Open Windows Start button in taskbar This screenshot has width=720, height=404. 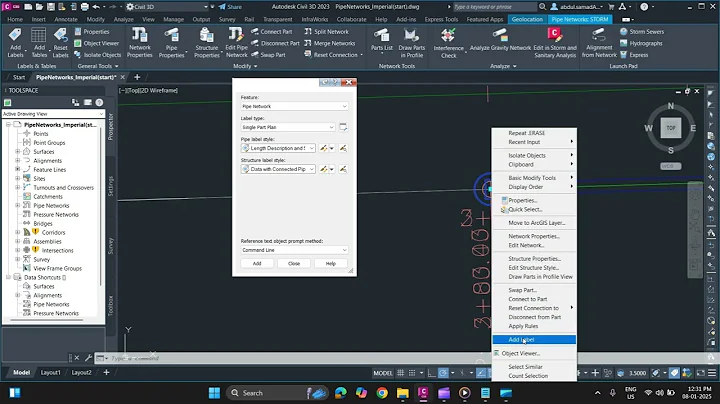pyautogui.click(x=214, y=393)
